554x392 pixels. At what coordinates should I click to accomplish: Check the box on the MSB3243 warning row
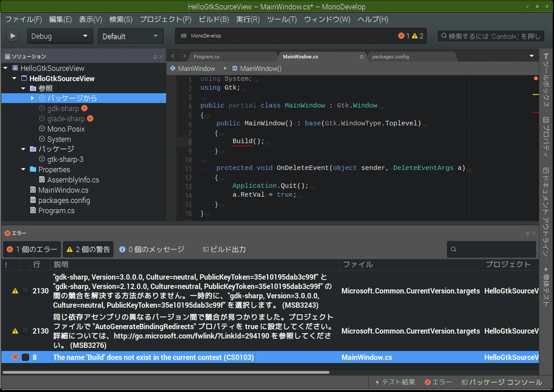pos(25,291)
